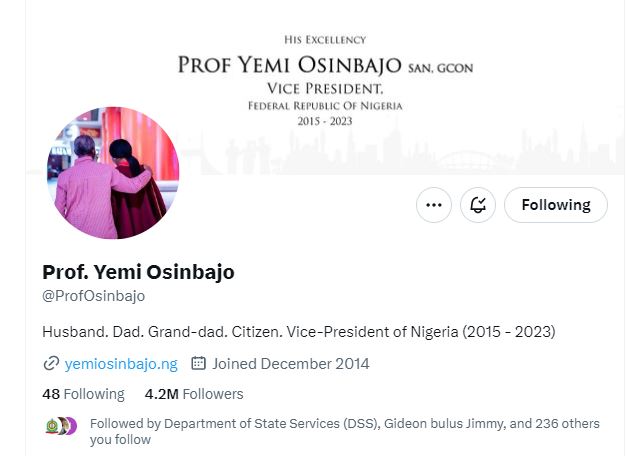
Task: Open Department of State Services (DSS) mention
Action: click(x=270, y=424)
